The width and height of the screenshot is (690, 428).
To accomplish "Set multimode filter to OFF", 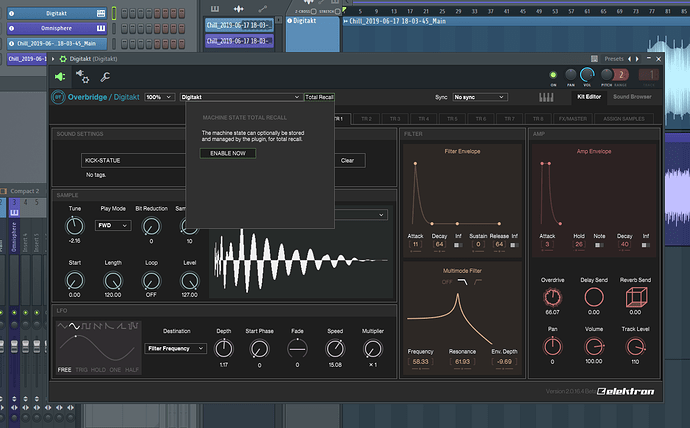I will (447, 282).
